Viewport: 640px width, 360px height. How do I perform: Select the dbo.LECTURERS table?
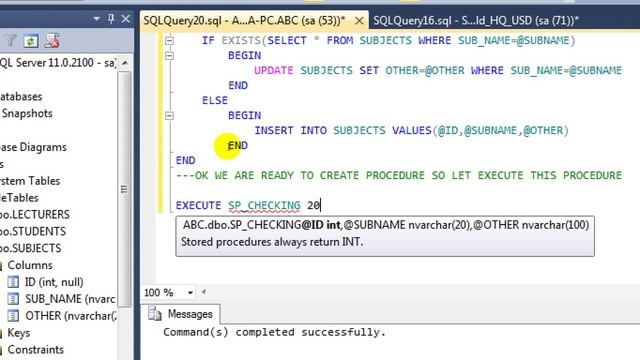click(35, 214)
